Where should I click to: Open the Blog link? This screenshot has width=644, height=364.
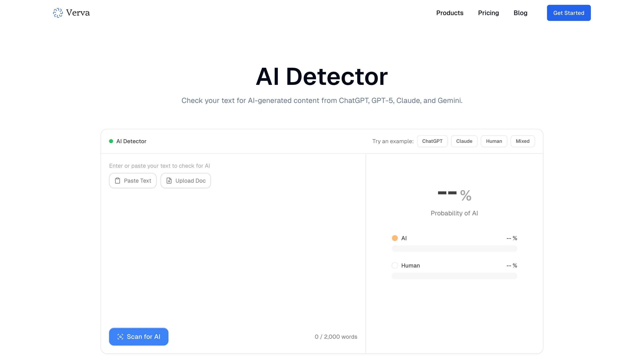[x=520, y=13]
